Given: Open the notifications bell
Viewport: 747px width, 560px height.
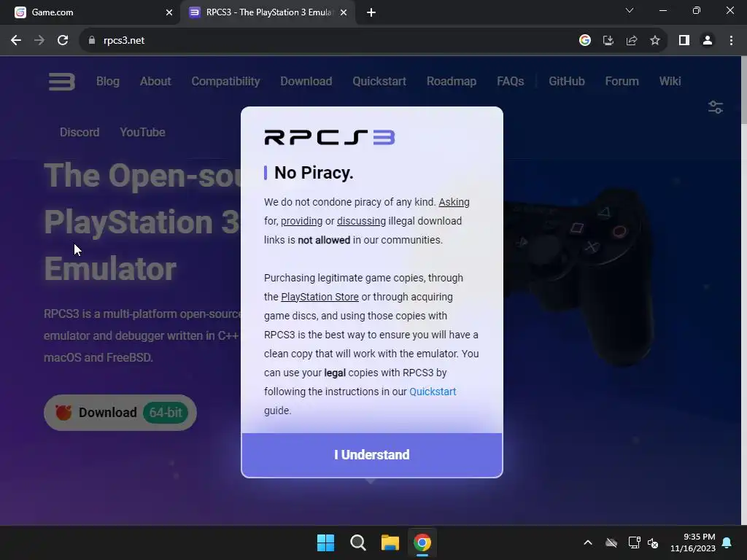Looking at the screenshot, I should 727,542.
